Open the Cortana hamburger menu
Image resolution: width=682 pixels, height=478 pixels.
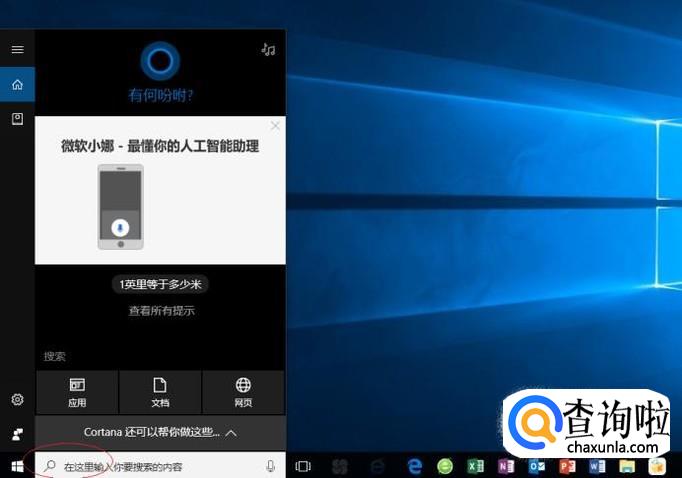click(17, 49)
